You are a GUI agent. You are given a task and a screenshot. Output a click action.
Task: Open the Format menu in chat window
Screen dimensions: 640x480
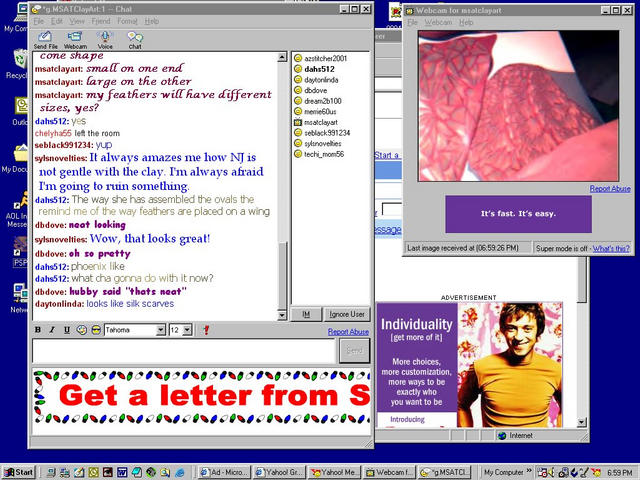[127, 21]
